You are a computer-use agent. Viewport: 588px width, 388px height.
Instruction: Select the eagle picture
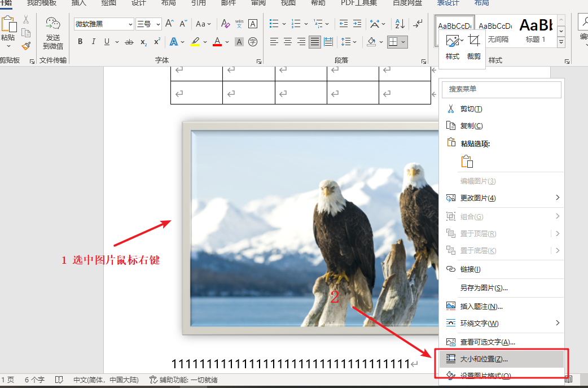coord(311,228)
